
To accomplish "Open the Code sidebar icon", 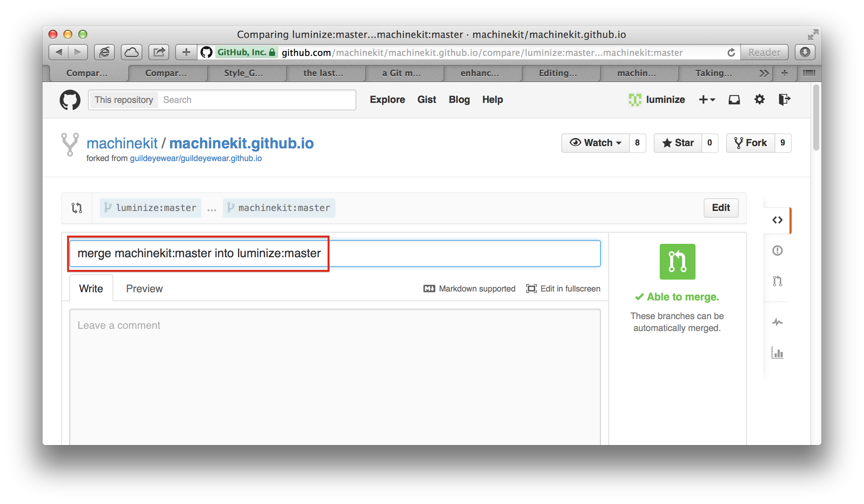I will click(778, 220).
